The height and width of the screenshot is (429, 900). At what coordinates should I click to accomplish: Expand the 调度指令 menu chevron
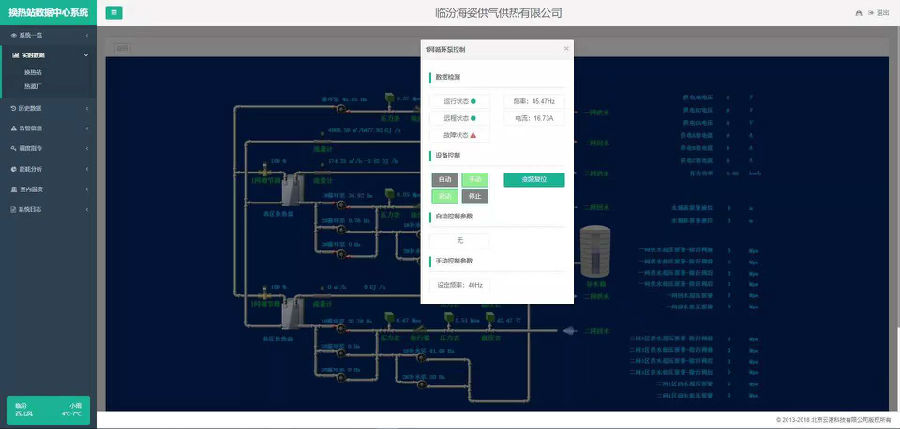87,148
